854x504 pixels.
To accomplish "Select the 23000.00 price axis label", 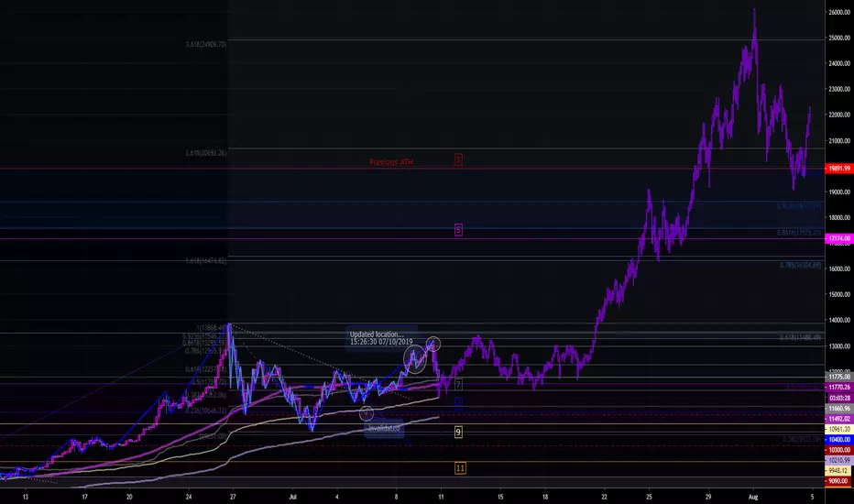I will pos(839,89).
